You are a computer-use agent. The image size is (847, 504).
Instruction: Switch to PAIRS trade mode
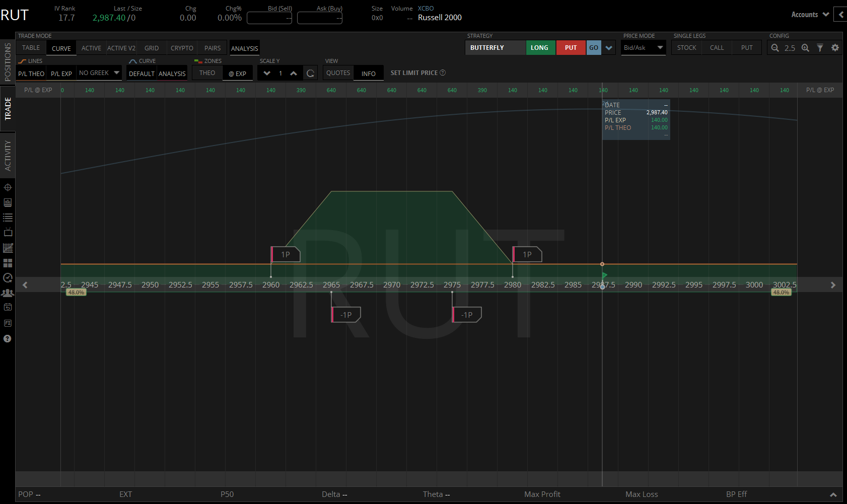[x=213, y=48]
